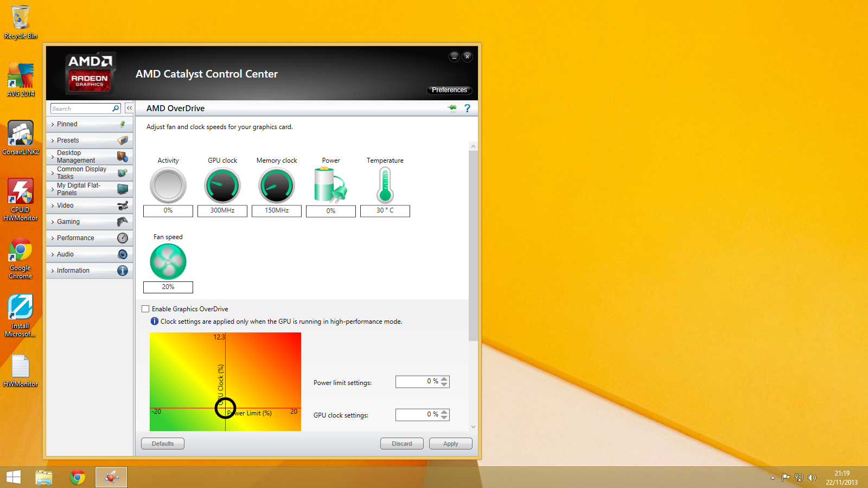Increase Power limit settings with the up stepper
The height and width of the screenshot is (488, 868).
(x=444, y=379)
